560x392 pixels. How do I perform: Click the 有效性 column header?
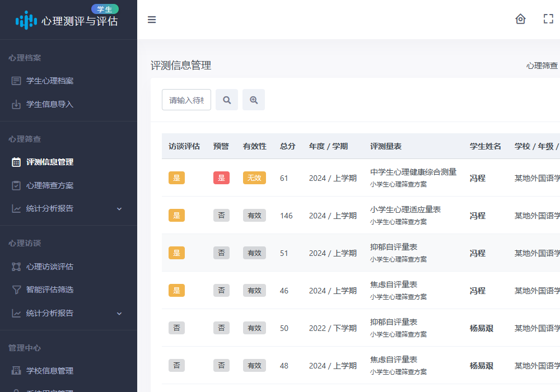pos(255,146)
